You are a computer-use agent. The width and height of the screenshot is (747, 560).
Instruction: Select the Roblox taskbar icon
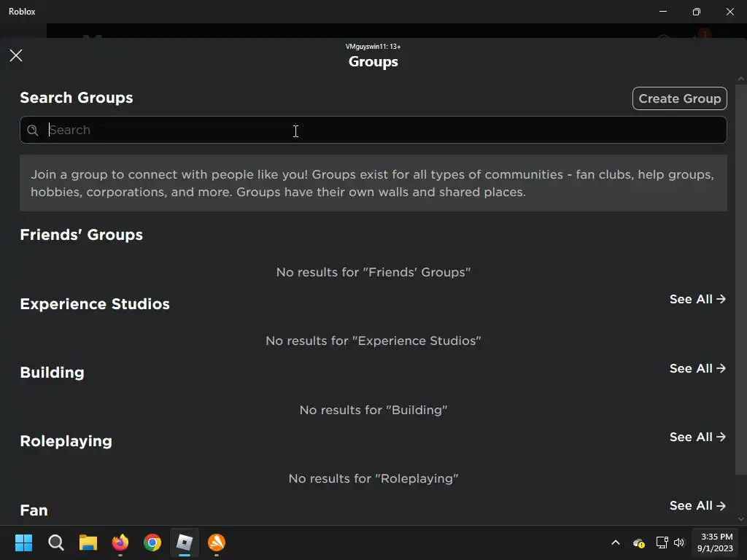click(x=185, y=542)
